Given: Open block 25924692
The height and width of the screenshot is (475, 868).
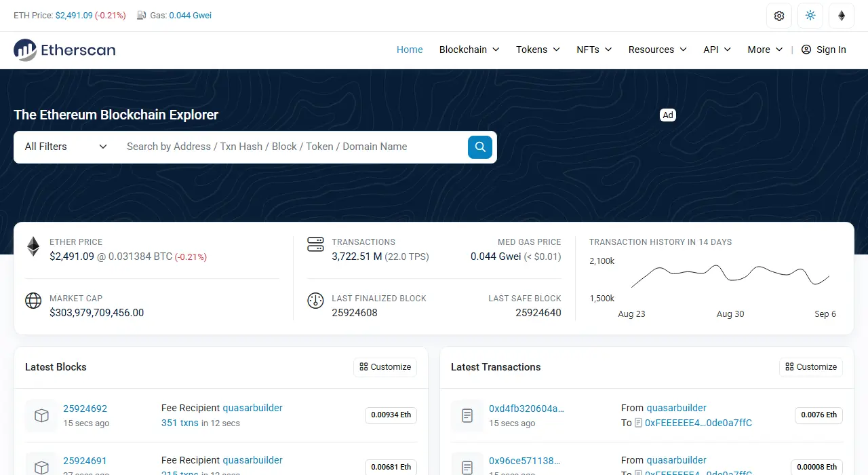Looking at the screenshot, I should (85, 408).
